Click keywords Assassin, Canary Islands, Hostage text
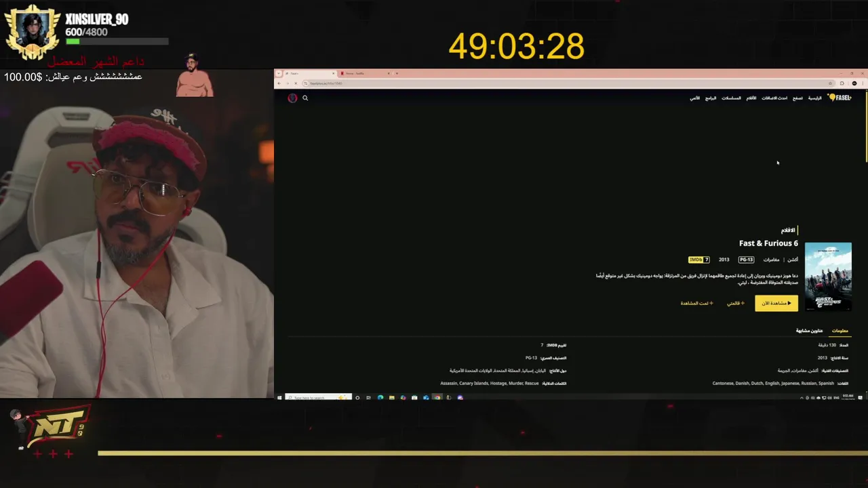This screenshot has height=488, width=868. (x=490, y=384)
